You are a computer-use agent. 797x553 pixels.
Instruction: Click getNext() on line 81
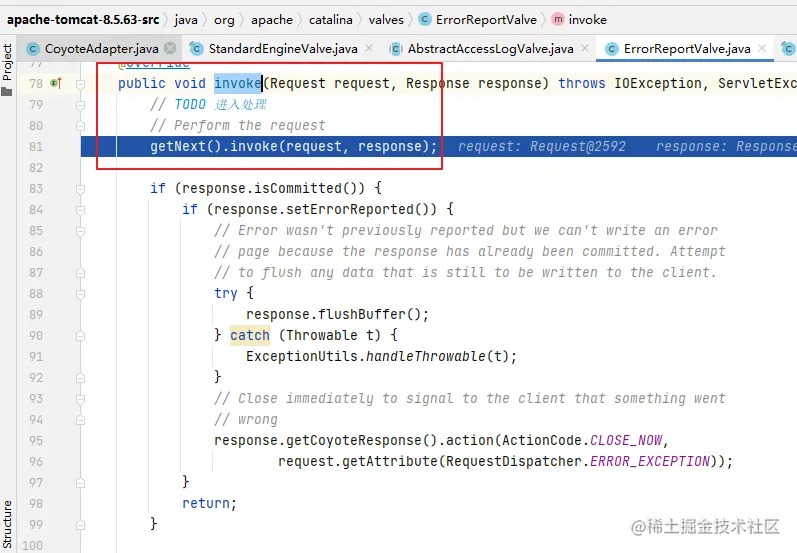[x=186, y=146]
